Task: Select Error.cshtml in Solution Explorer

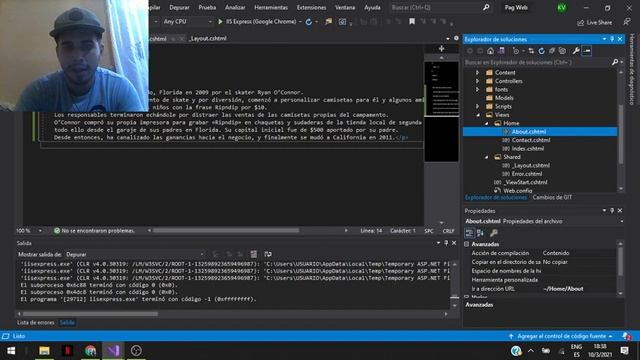Action: pyautogui.click(x=527, y=174)
